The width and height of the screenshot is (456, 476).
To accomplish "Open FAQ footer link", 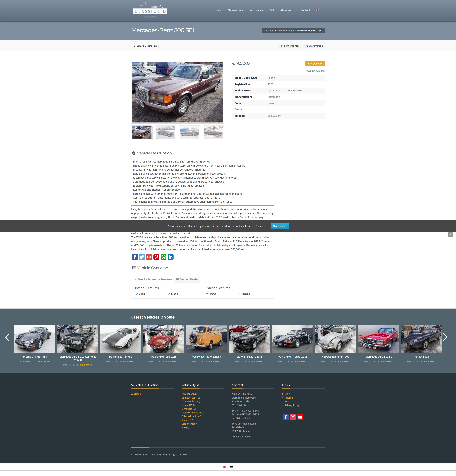I will pyautogui.click(x=287, y=401).
